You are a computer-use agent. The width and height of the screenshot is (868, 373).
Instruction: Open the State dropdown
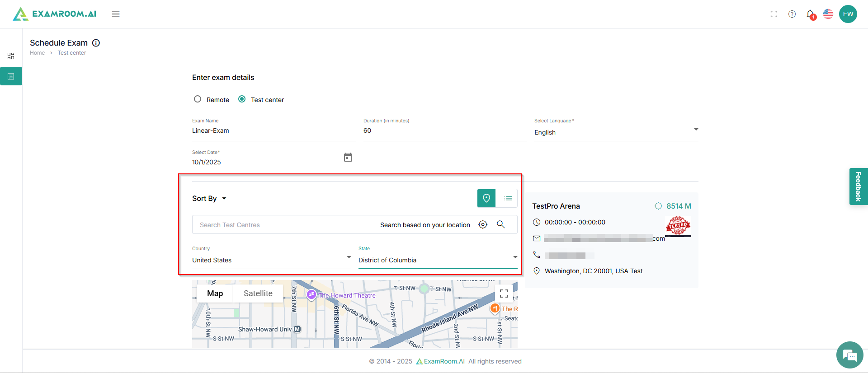coord(438,260)
